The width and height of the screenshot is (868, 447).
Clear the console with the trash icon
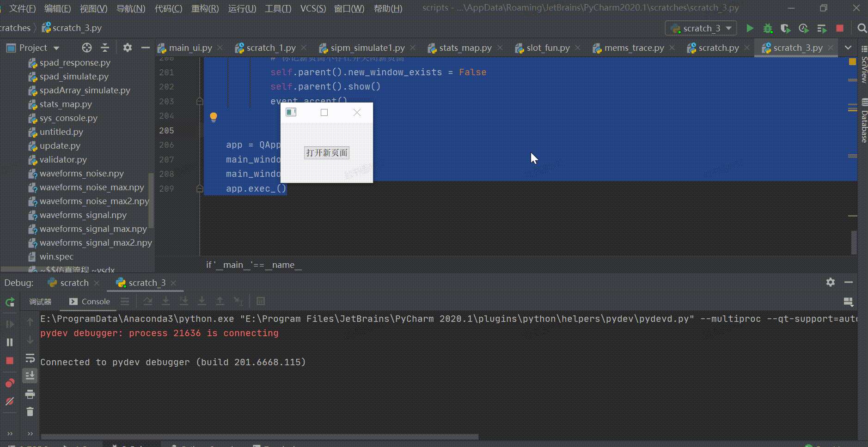point(30,411)
